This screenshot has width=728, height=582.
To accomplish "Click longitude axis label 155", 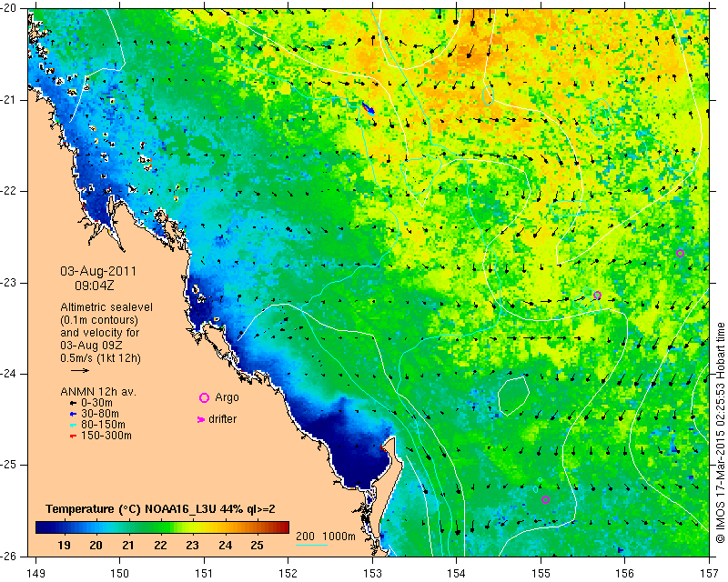I will pyautogui.click(x=541, y=574).
